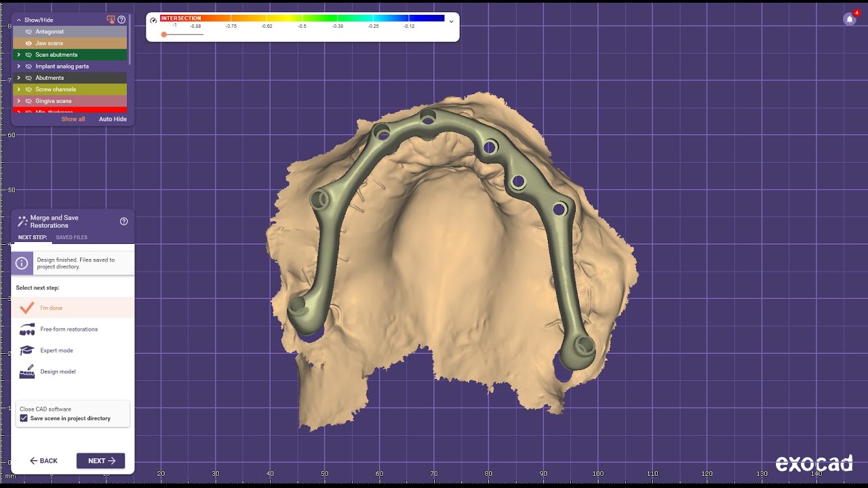The image size is (868, 488).
Task: Select Design model as next step
Action: pyautogui.click(x=73, y=371)
